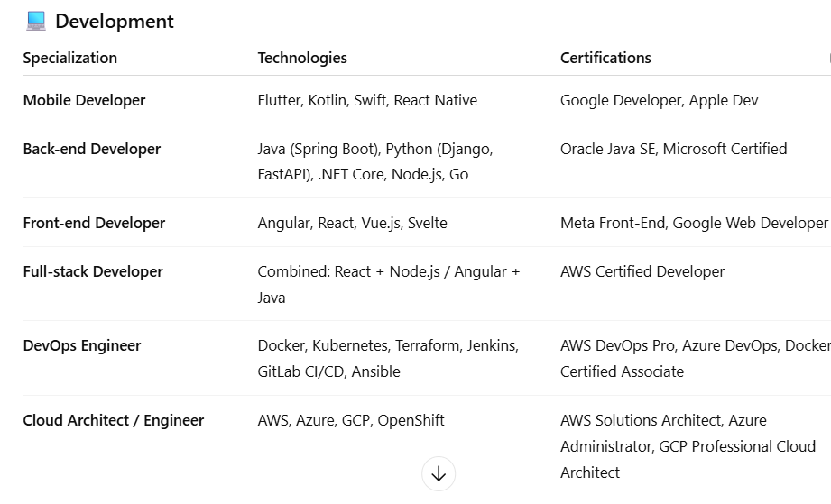Screen dimensions: 831x504
Task: Click the Certifications column header
Action: pyautogui.click(x=605, y=58)
